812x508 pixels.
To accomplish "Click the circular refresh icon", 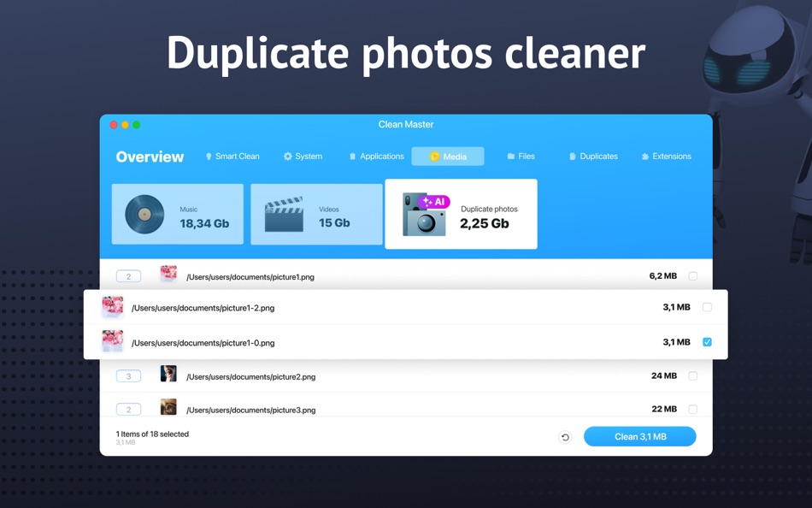I will (565, 437).
